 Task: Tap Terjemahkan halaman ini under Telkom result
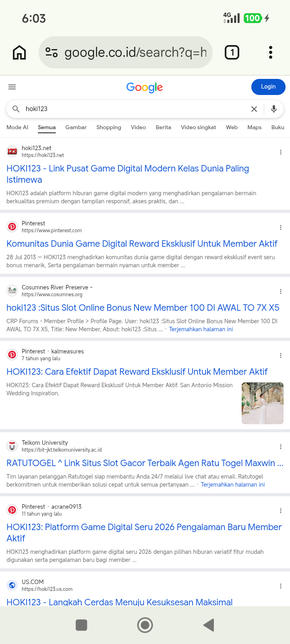click(x=233, y=485)
